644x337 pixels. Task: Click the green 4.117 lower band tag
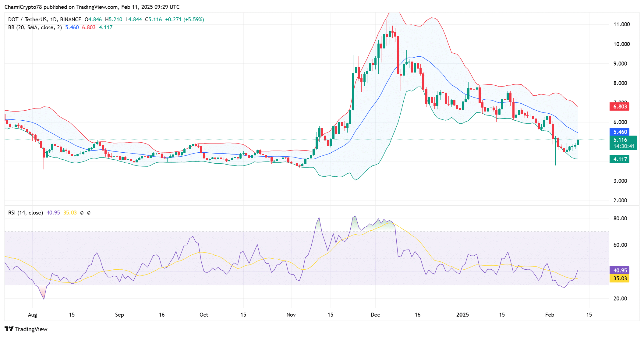click(620, 159)
